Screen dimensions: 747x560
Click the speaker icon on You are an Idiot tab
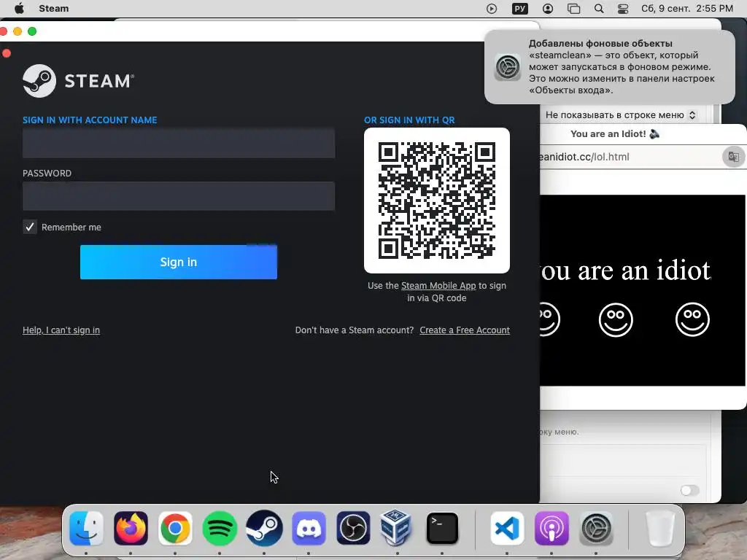click(654, 134)
